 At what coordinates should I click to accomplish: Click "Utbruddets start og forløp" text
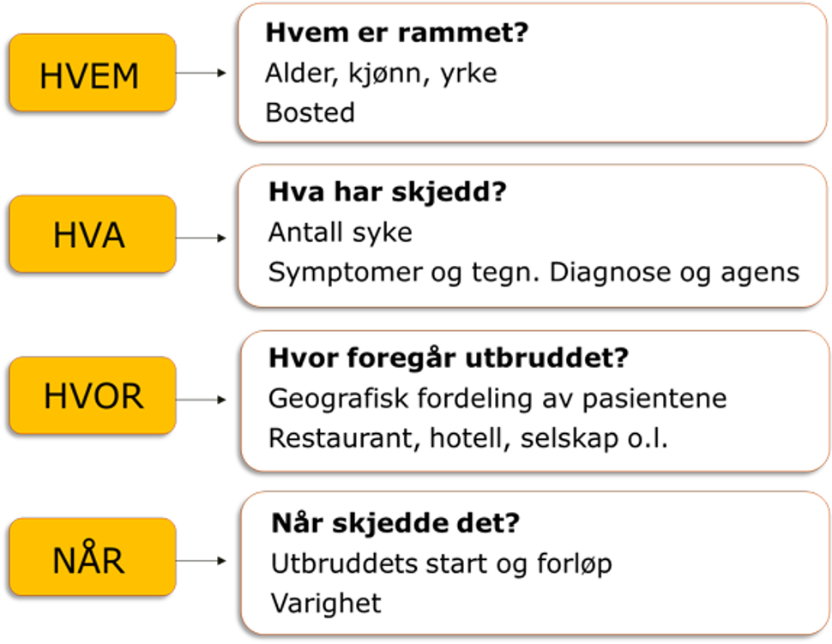point(441,563)
